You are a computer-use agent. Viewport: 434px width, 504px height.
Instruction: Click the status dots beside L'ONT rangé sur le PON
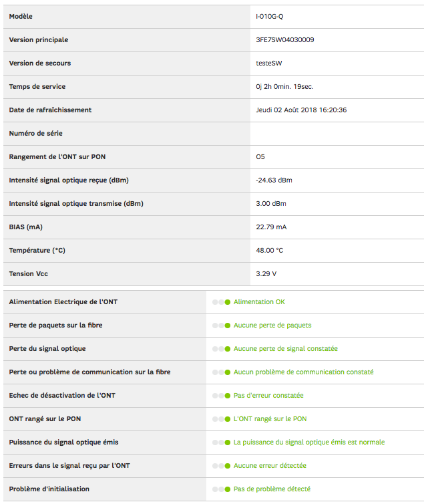pyautogui.click(x=221, y=419)
